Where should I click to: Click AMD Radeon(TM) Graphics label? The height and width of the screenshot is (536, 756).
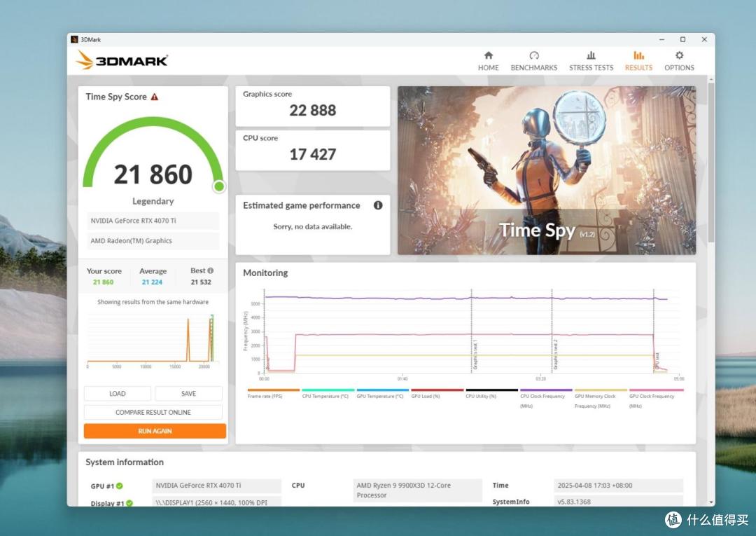(153, 241)
